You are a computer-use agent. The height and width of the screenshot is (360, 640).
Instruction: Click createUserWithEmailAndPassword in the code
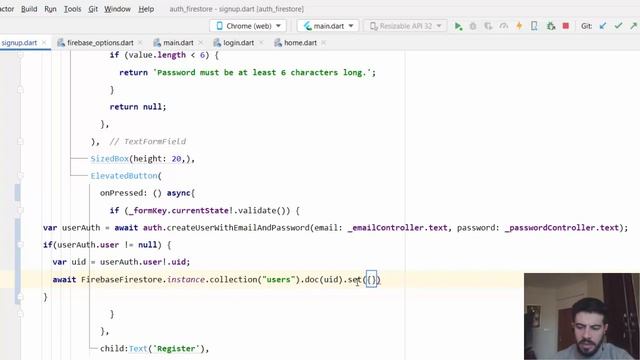[x=238, y=228]
